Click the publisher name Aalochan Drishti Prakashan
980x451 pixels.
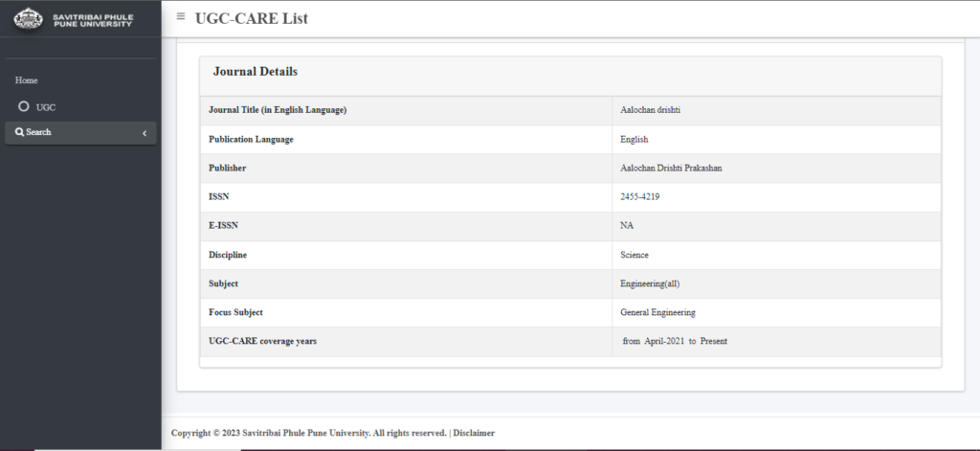pos(671,169)
